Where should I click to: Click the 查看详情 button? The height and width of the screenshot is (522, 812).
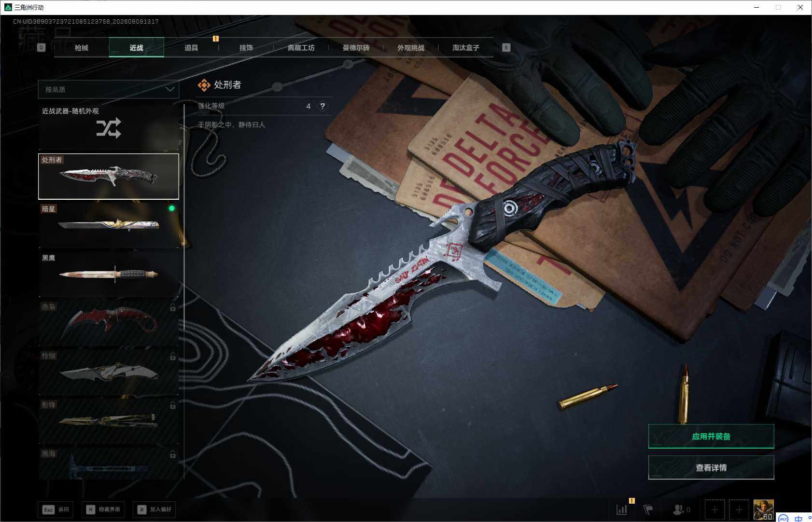pos(711,467)
